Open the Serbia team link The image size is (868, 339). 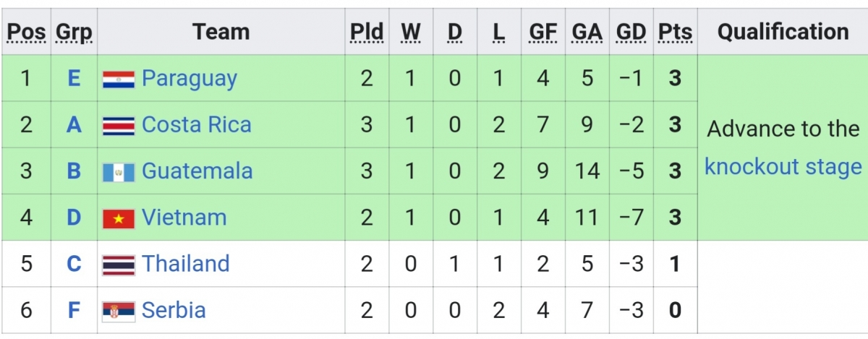pyautogui.click(x=174, y=310)
